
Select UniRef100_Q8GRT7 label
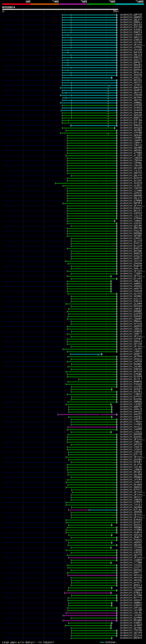131,354
